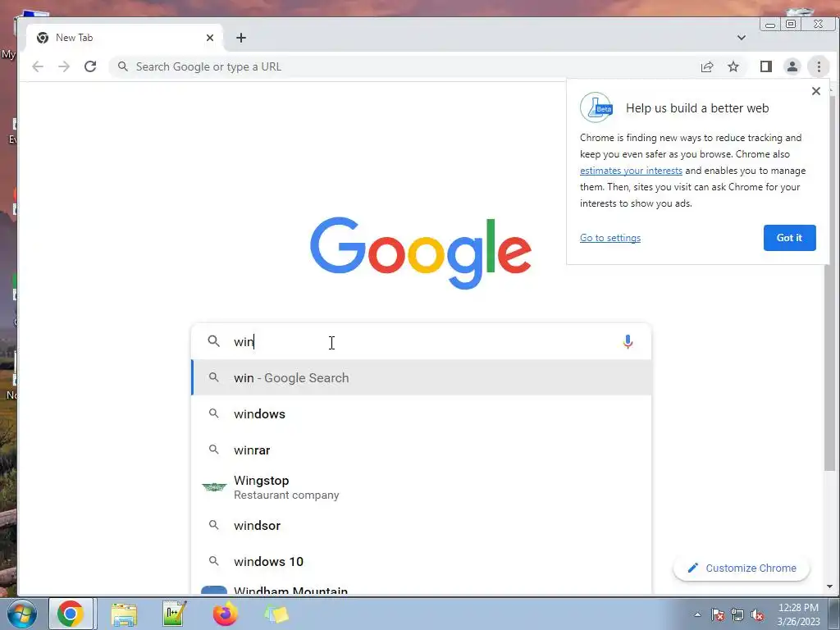Open the side panel icon
This screenshot has height=630, width=840.
pyautogui.click(x=766, y=66)
